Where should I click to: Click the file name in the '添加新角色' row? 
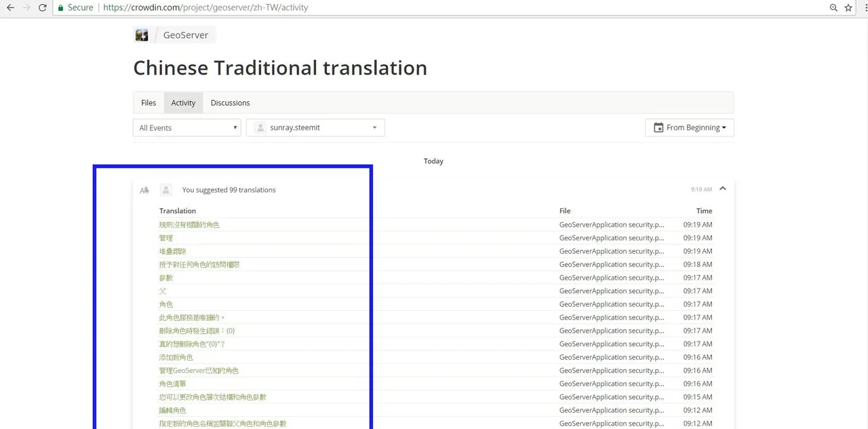(612, 357)
